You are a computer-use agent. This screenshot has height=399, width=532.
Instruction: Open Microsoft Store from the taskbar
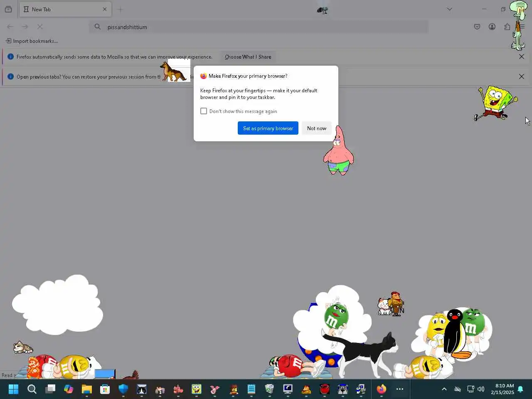[105, 389]
